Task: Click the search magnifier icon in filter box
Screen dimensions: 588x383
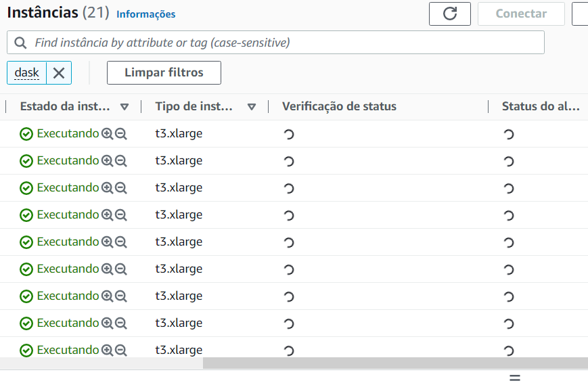Action: click(20, 43)
